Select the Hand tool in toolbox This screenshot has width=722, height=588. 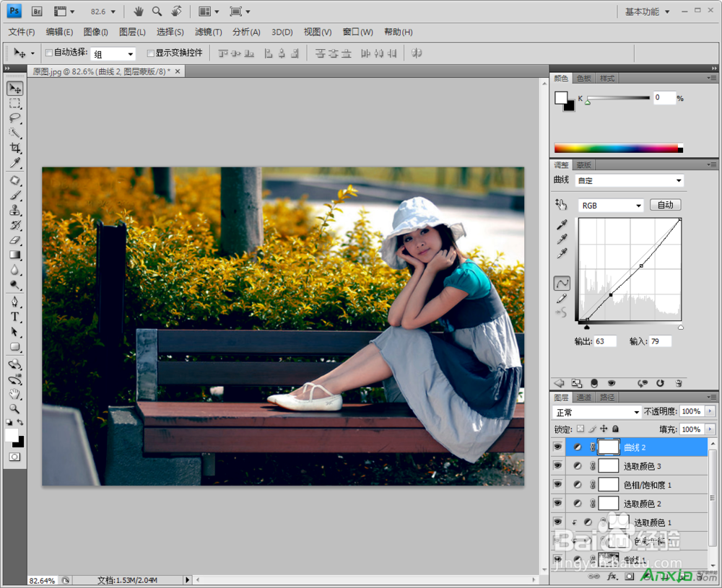point(14,394)
